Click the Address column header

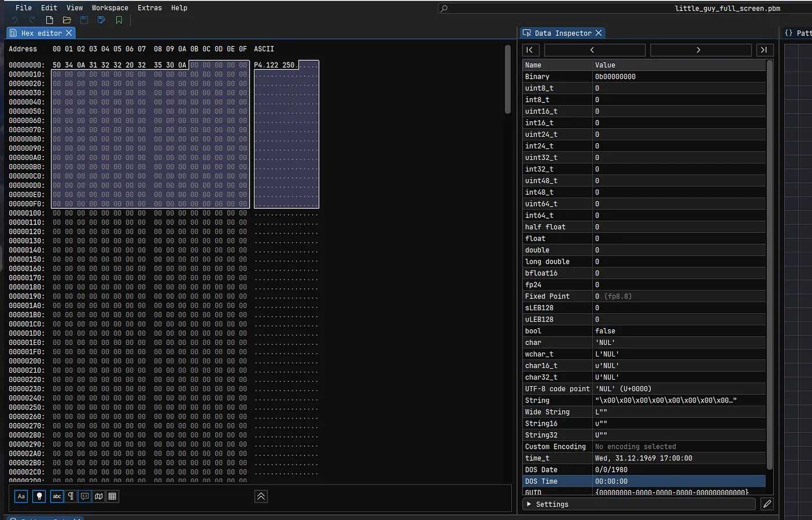(23, 49)
